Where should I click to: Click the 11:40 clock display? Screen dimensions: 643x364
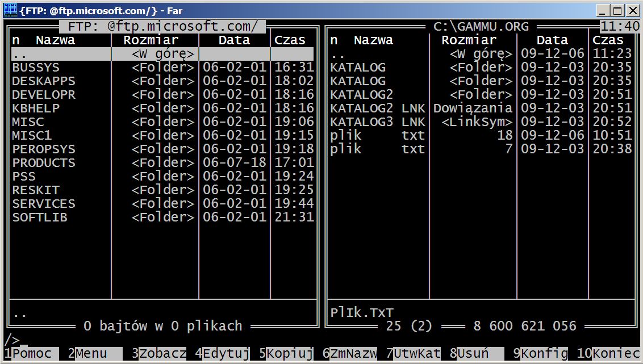(620, 26)
